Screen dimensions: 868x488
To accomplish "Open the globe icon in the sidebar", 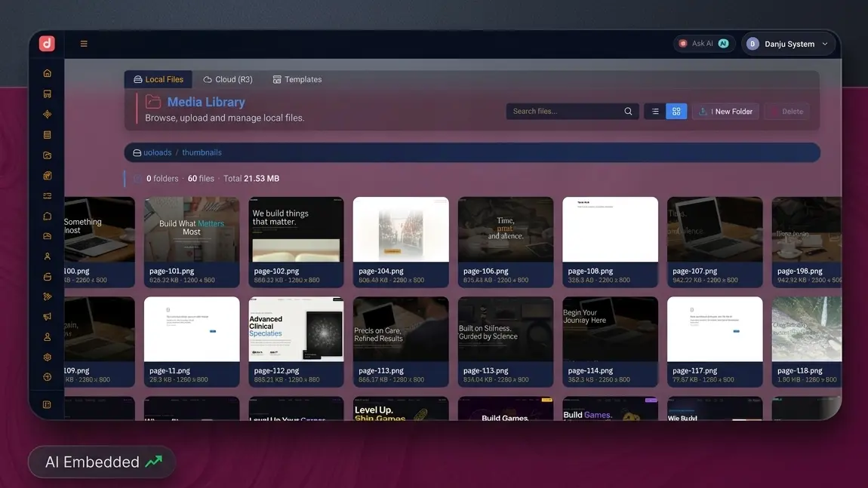I will click(x=47, y=377).
